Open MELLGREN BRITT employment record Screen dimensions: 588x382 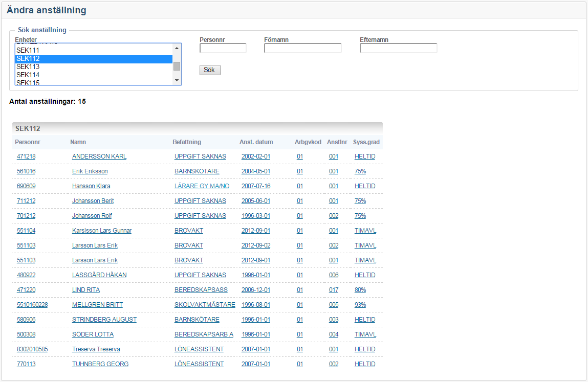[x=97, y=305]
